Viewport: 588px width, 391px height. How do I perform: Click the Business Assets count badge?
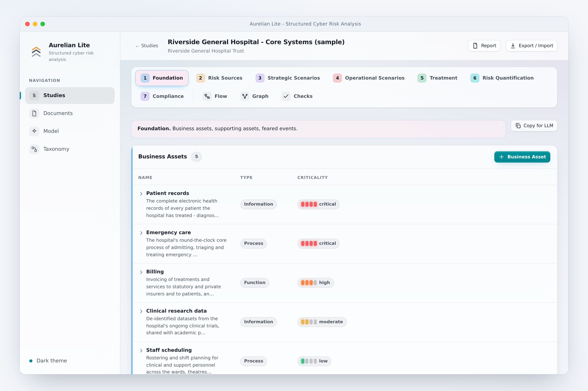click(x=197, y=157)
